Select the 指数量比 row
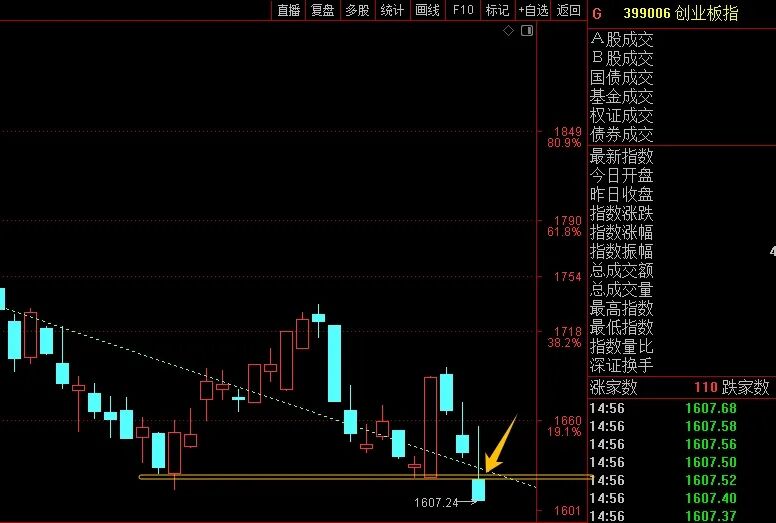The height and width of the screenshot is (523, 776). 682,346
